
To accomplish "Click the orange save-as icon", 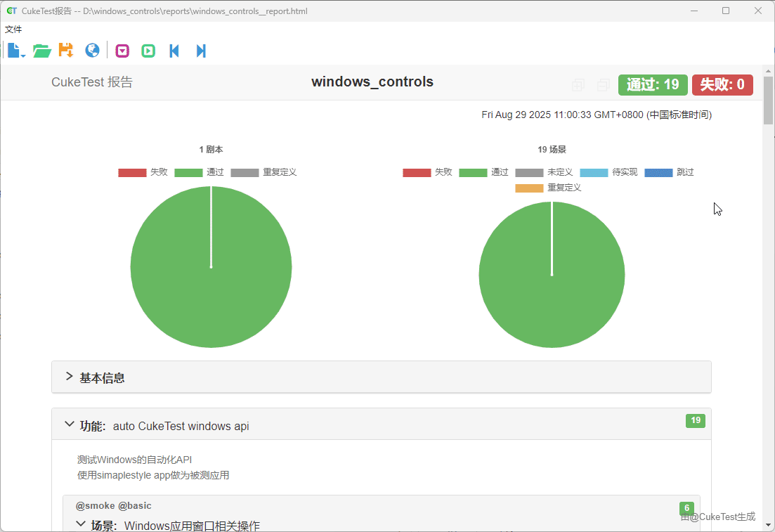I will pyautogui.click(x=66, y=51).
